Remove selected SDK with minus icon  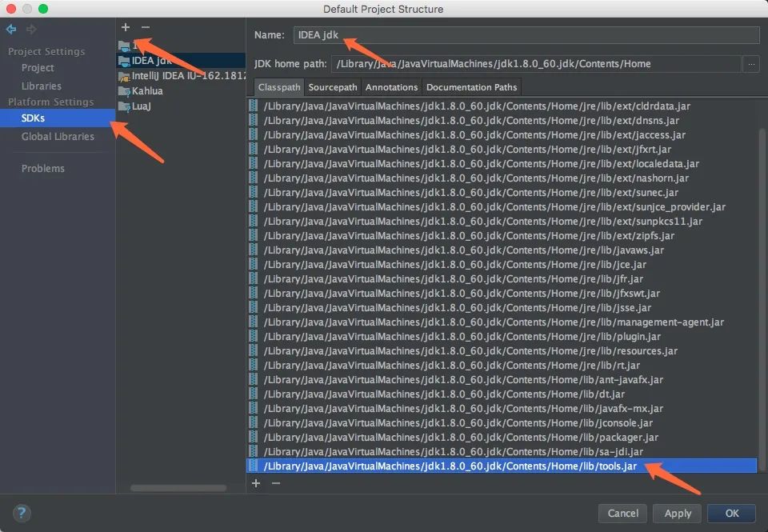[146, 27]
